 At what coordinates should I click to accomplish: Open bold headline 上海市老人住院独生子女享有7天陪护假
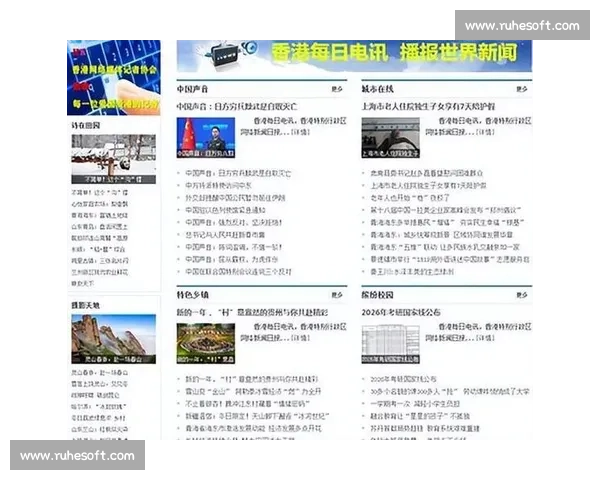coord(428,106)
